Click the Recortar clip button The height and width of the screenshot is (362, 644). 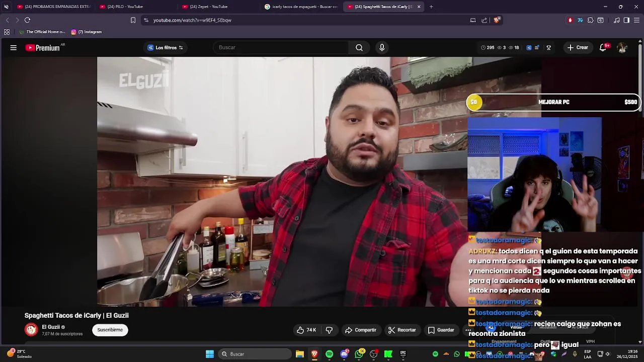click(402, 330)
